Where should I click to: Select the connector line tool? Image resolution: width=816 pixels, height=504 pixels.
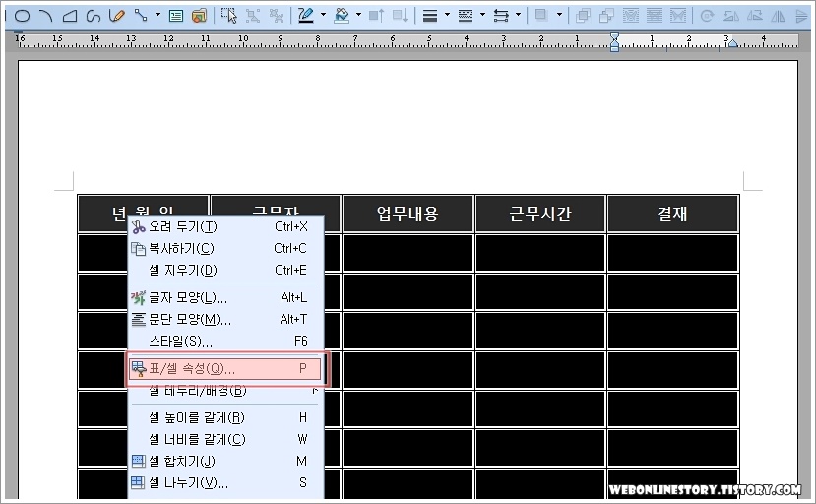click(141, 15)
